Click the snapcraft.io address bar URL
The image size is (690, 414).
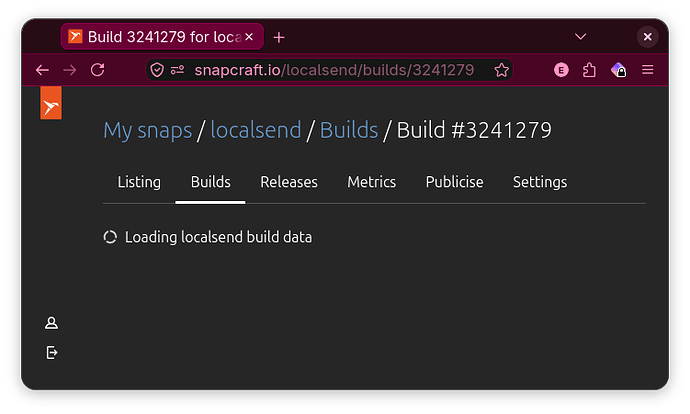[334, 70]
